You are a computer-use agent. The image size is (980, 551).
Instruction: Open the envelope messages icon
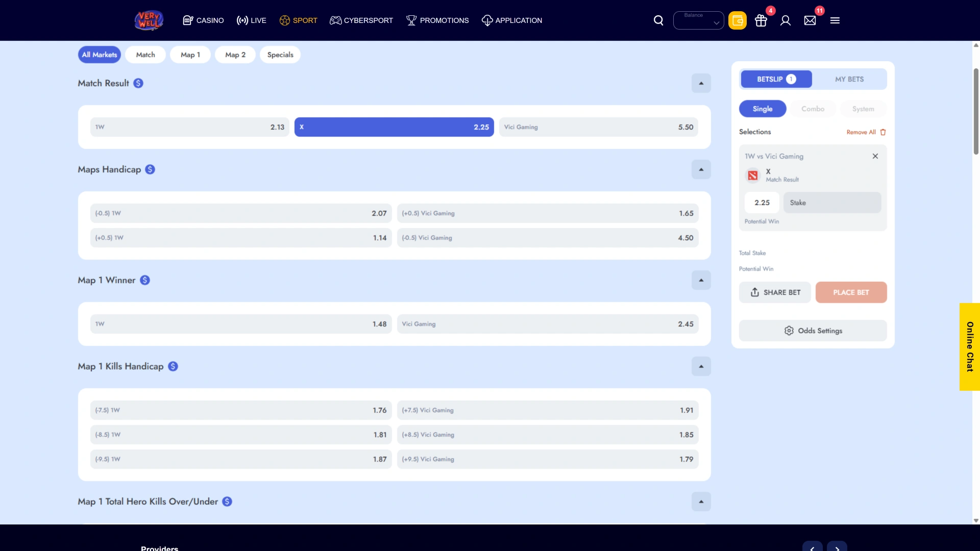810,20
